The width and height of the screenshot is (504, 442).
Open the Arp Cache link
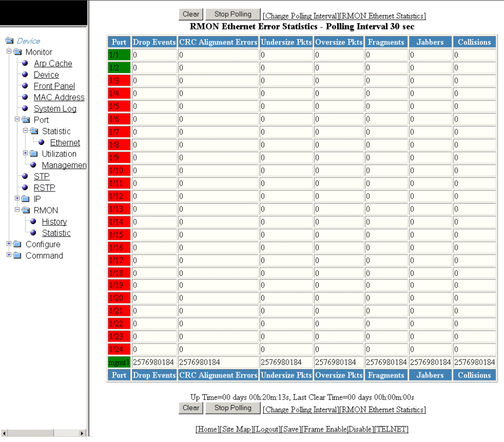tap(53, 63)
